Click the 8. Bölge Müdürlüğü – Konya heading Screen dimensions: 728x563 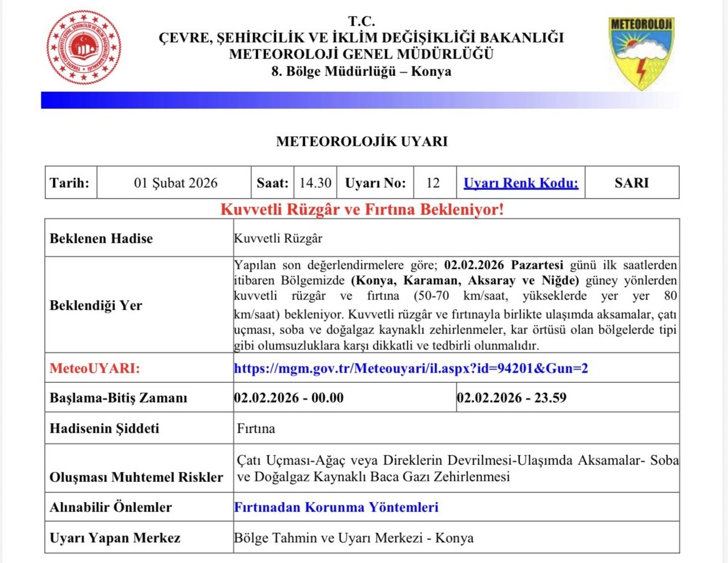click(x=361, y=71)
